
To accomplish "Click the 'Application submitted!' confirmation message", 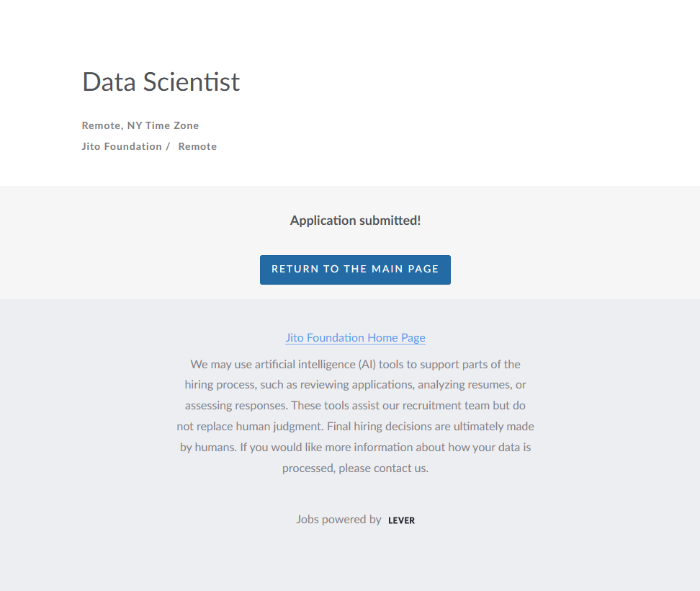I will (355, 221).
